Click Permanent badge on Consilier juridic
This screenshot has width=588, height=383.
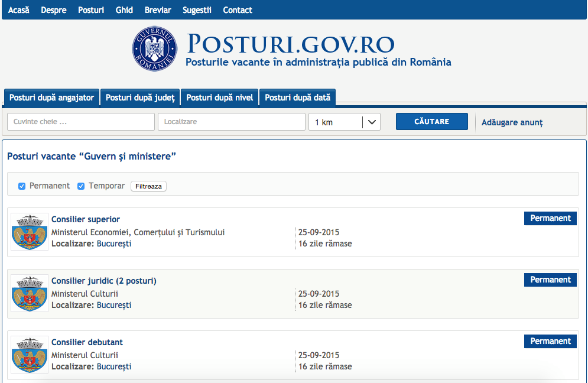pos(551,280)
